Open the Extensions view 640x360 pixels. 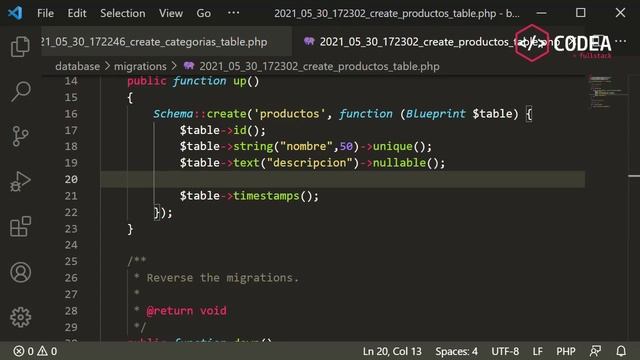click(20, 227)
